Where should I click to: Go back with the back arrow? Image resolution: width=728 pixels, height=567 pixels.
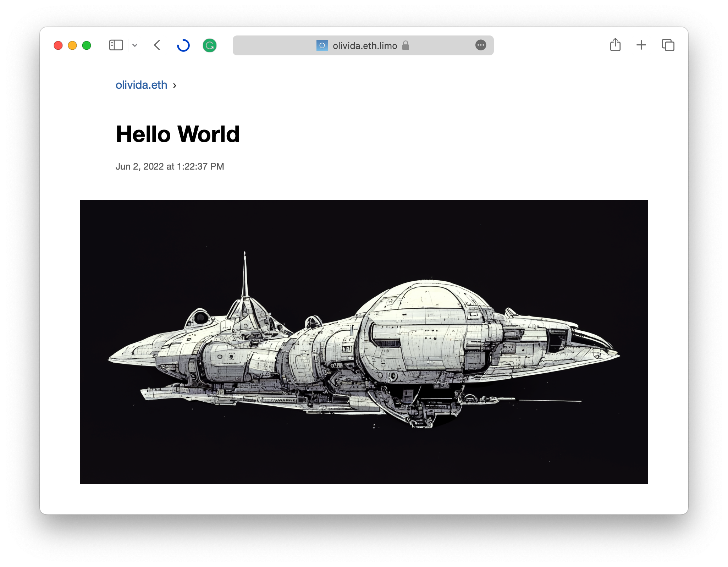[157, 45]
